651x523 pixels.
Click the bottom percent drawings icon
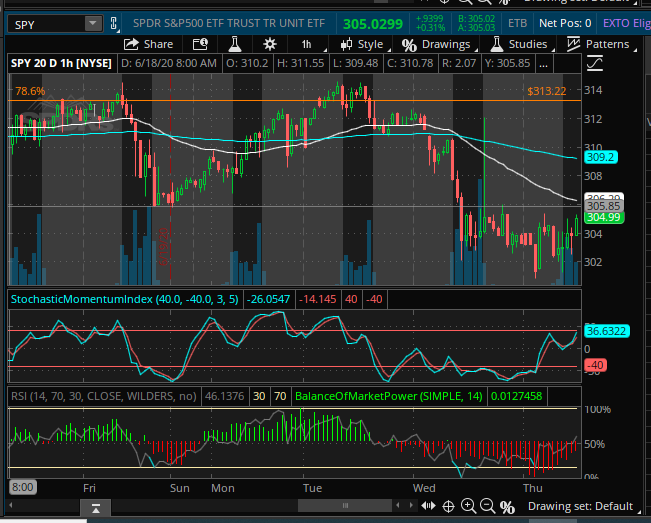tap(507, 507)
